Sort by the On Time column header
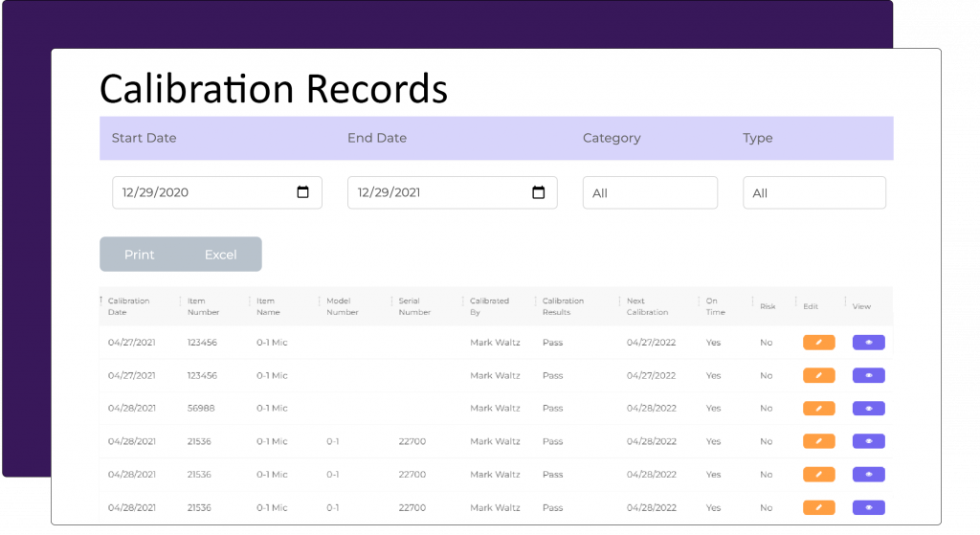The height and width of the screenshot is (535, 980). (716, 306)
